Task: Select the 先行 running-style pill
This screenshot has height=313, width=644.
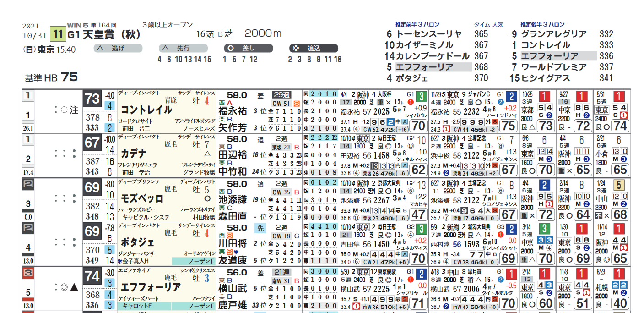Action: coord(184,48)
